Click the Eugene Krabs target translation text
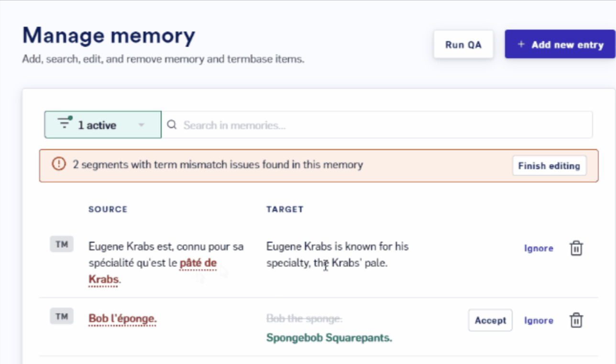This screenshot has width=616, height=364. 338,255
